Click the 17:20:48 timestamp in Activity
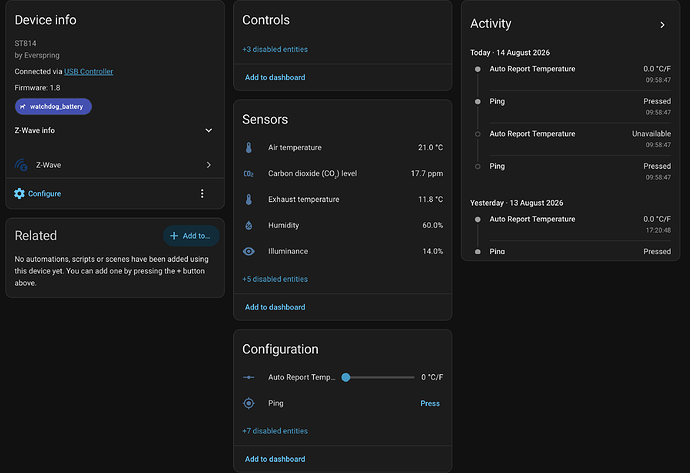The width and height of the screenshot is (690, 473). click(x=658, y=230)
